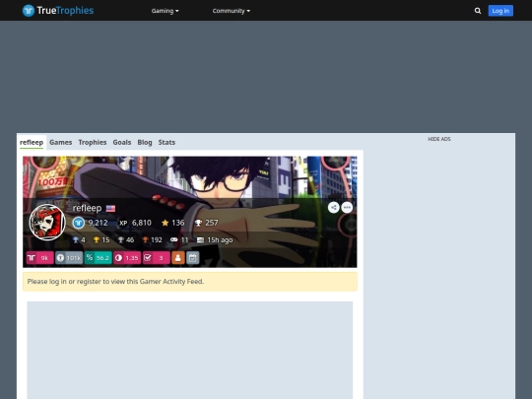Click the Log in button

[500, 11]
